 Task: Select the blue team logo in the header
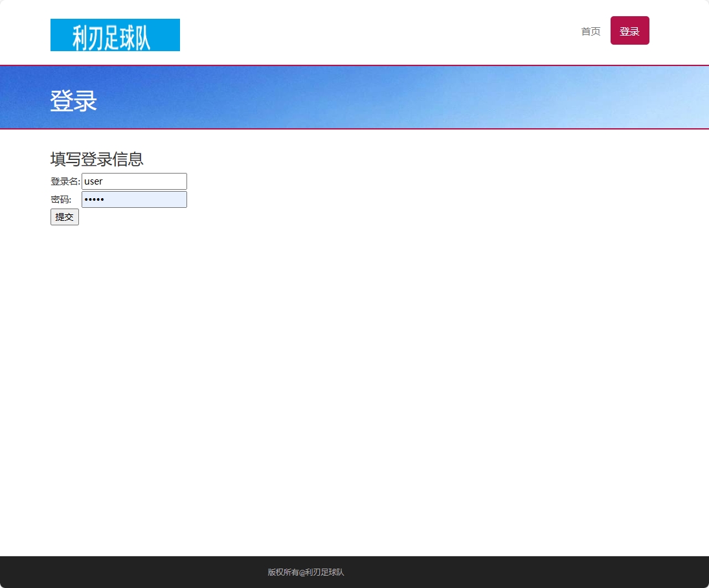(x=115, y=35)
